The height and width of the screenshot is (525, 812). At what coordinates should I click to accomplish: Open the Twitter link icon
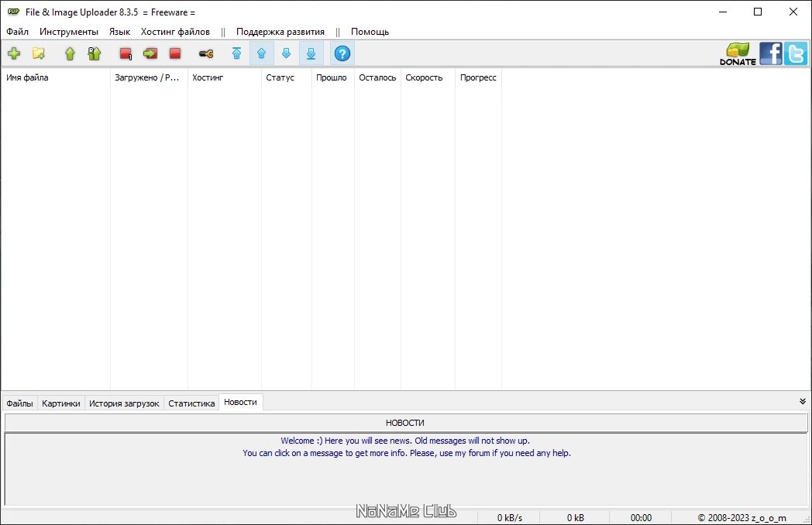pyautogui.click(x=796, y=53)
